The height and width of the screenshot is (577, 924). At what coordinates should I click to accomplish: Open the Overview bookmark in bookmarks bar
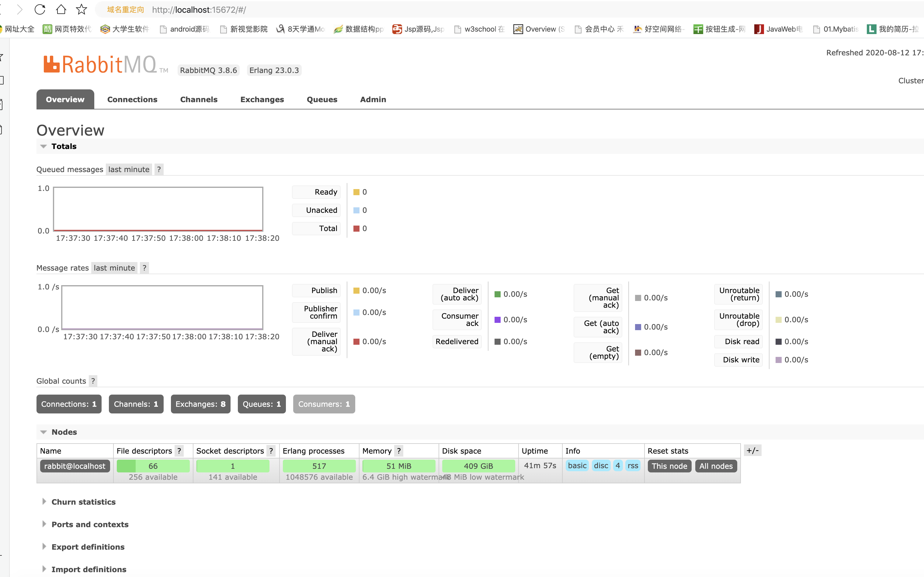click(539, 29)
